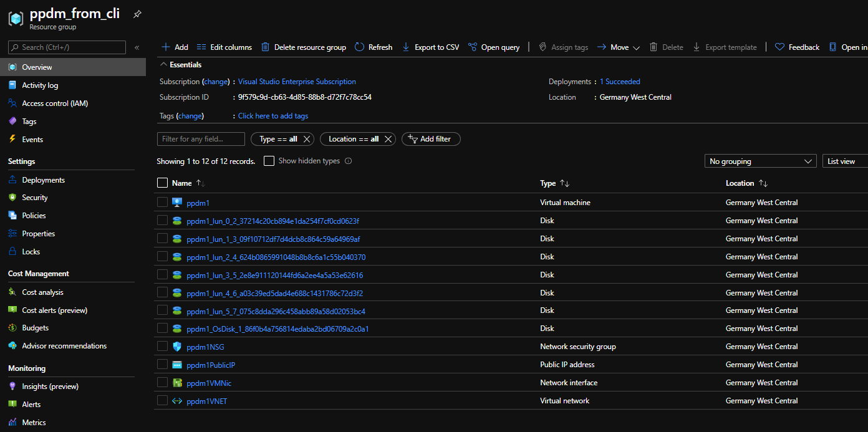The image size is (868, 432).
Task: Click Edit columns in the toolbar
Action: (224, 47)
